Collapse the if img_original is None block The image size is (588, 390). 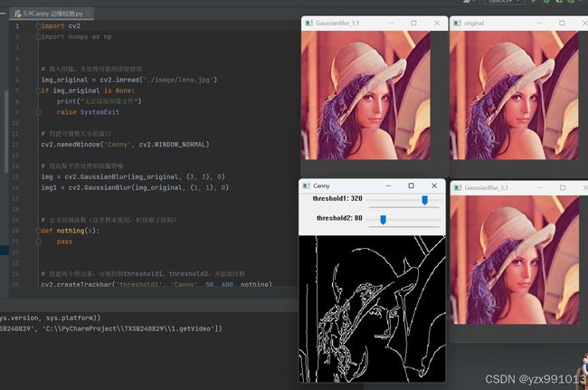(x=38, y=90)
